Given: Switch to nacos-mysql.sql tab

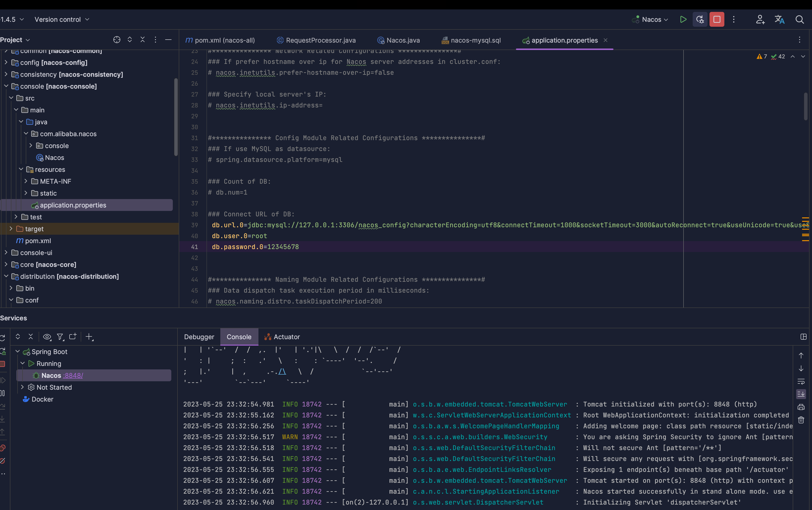Looking at the screenshot, I should [x=471, y=40].
